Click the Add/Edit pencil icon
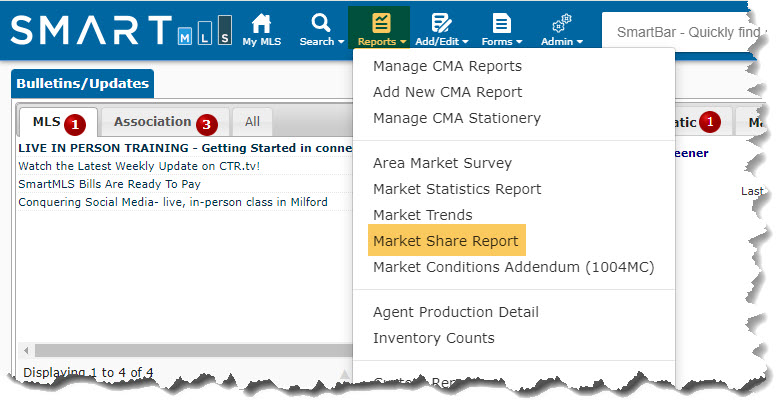 point(441,23)
